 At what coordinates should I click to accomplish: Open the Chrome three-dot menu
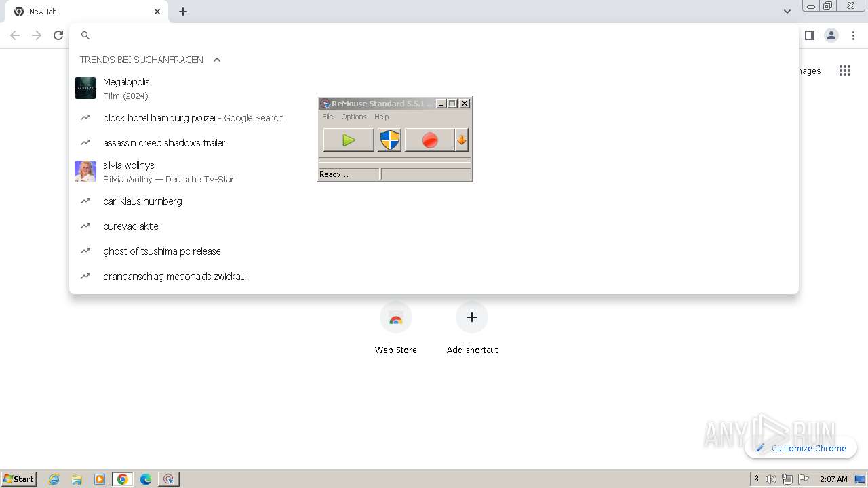[x=853, y=35]
